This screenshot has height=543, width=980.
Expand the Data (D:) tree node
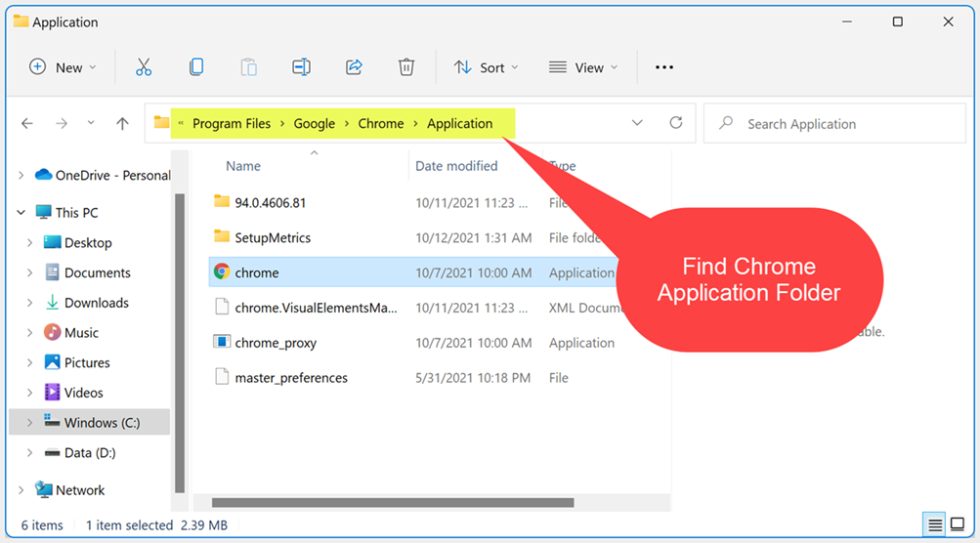pos(29,452)
